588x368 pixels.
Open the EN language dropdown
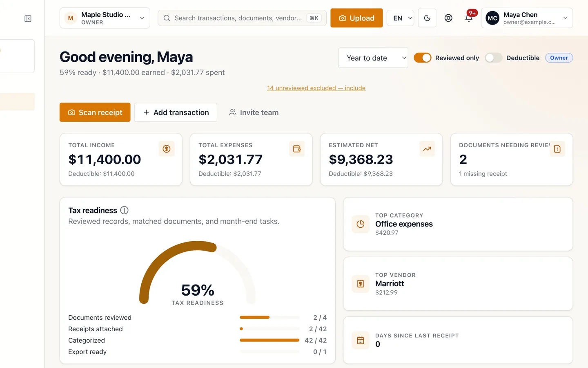(401, 18)
